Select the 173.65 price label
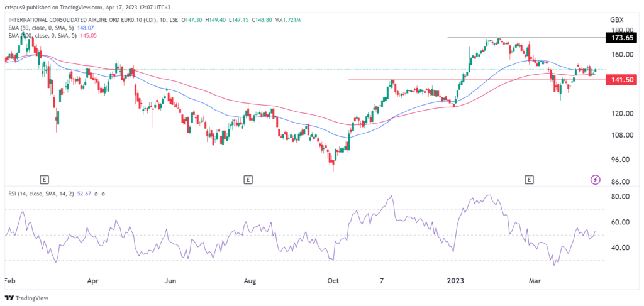Screen dimensions: 644x306 [x=623, y=38]
